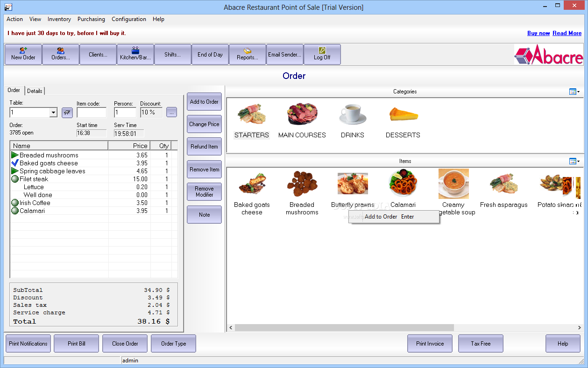Open the Action menu
The image size is (588, 368).
14,19
